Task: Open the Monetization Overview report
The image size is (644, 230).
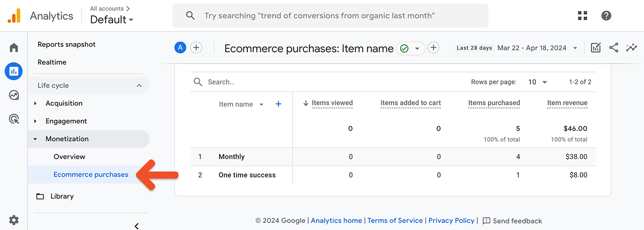Action: [x=69, y=157]
